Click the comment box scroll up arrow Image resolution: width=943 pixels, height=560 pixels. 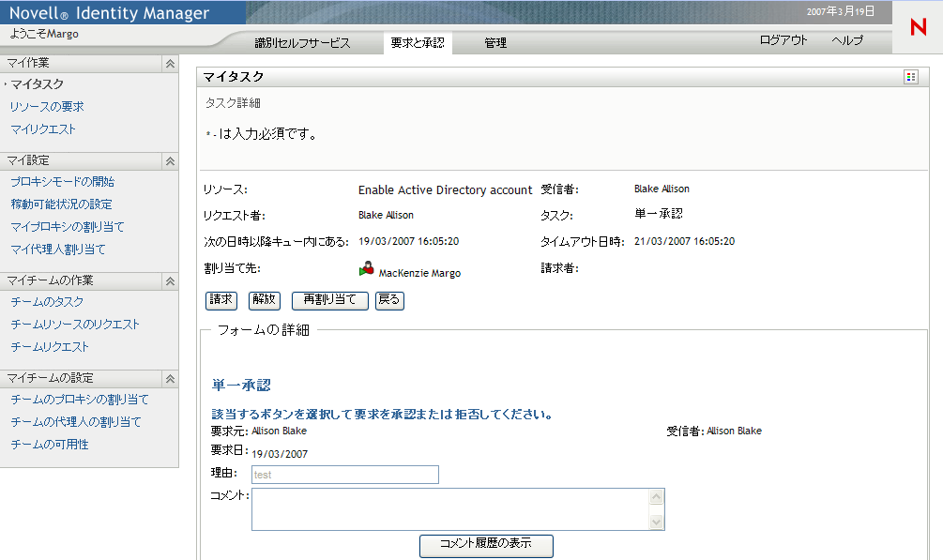click(656, 497)
